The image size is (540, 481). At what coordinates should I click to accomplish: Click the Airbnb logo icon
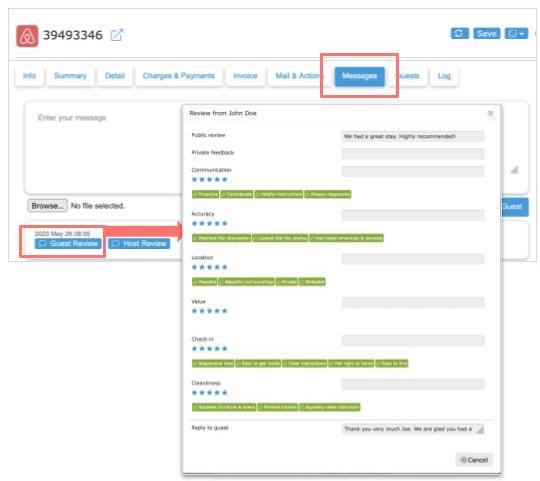[27, 36]
